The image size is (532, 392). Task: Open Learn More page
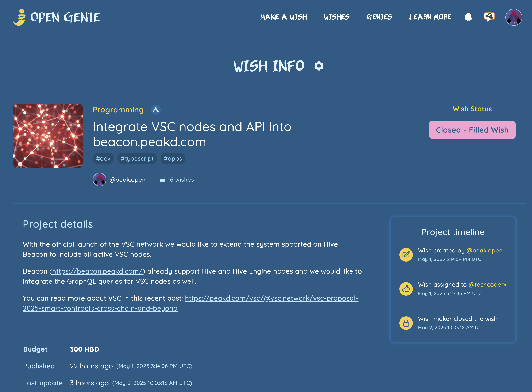click(x=430, y=17)
